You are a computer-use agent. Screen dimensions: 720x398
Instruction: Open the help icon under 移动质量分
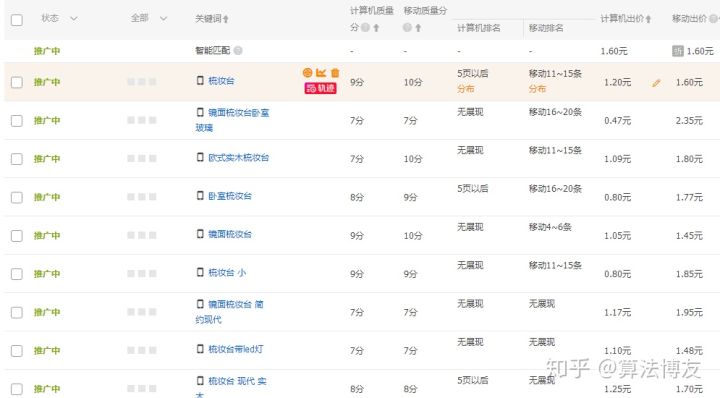(407, 28)
